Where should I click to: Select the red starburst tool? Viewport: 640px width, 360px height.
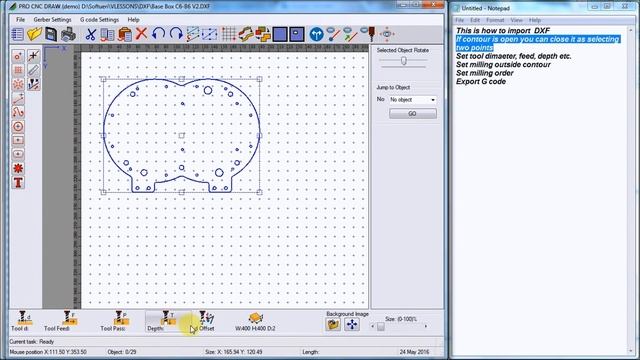click(18, 168)
